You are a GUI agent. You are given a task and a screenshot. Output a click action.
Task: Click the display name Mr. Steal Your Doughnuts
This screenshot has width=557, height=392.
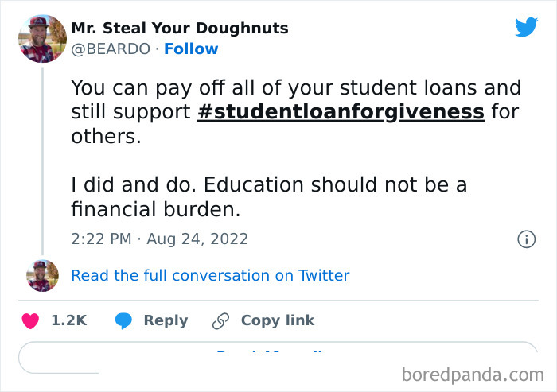pos(180,29)
